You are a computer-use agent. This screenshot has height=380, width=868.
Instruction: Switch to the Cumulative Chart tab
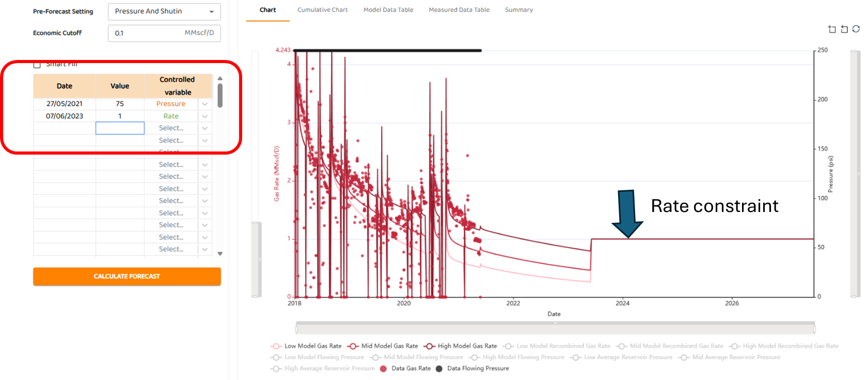[322, 10]
